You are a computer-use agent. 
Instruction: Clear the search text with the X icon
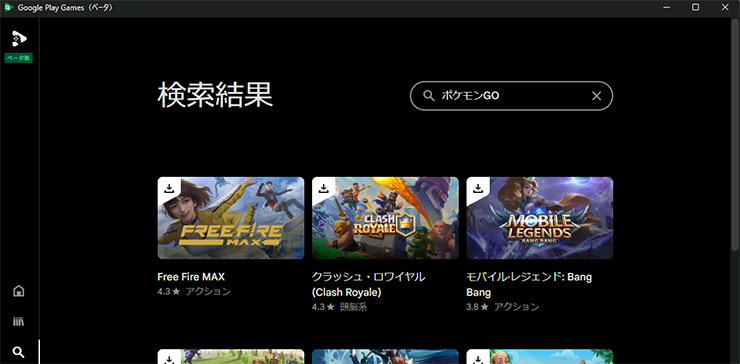pos(597,96)
